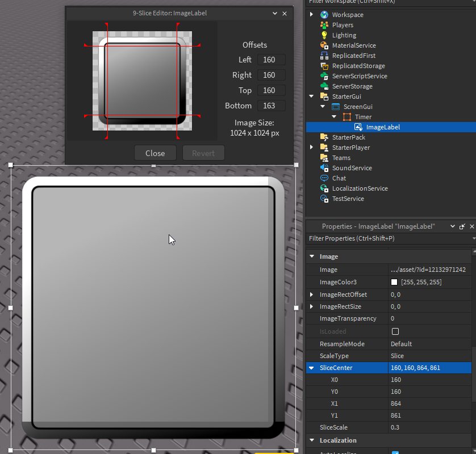The height and width of the screenshot is (454, 476).
Task: Click the 9-slice preview thumbnail image
Action: point(142,81)
